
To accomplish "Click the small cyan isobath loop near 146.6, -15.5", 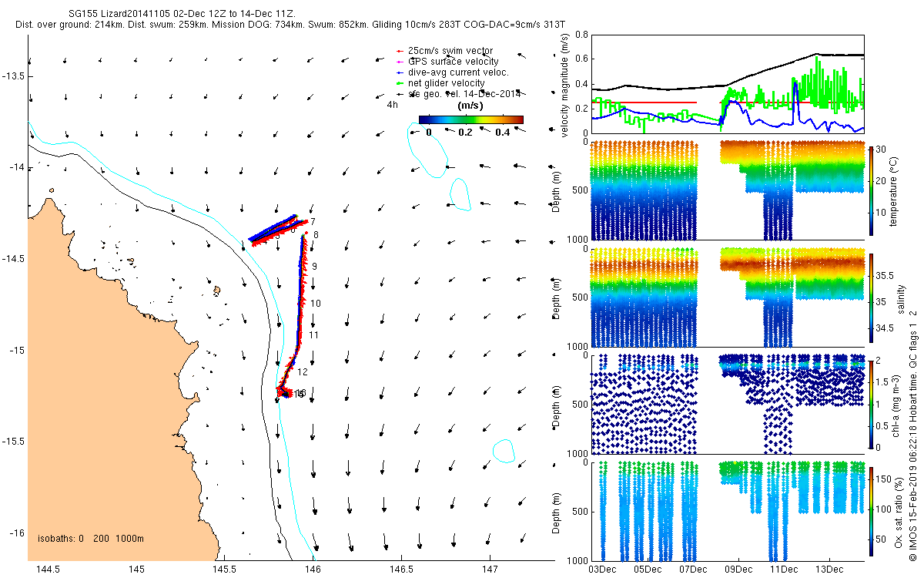I will [x=504, y=451].
